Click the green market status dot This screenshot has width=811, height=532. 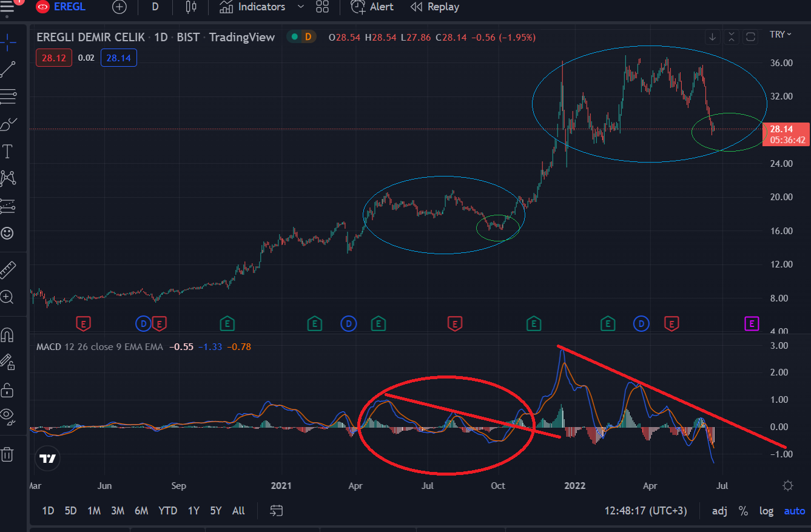[x=295, y=37]
